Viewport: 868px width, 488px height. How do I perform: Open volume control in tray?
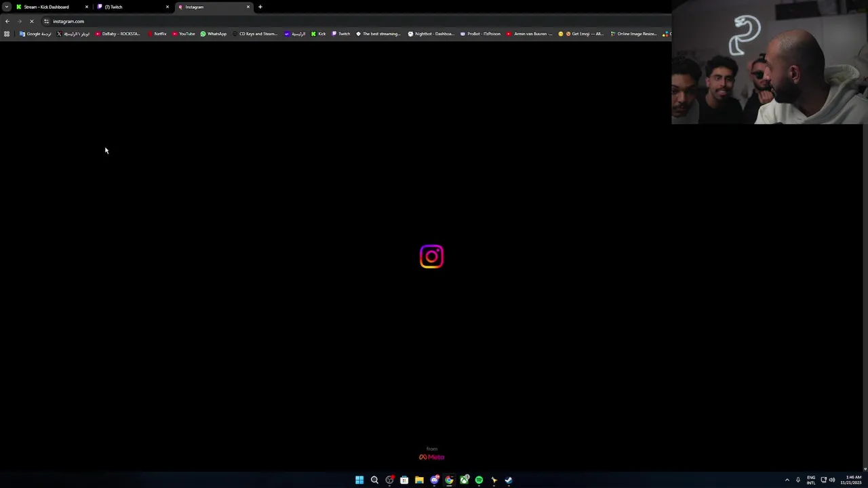click(x=832, y=480)
